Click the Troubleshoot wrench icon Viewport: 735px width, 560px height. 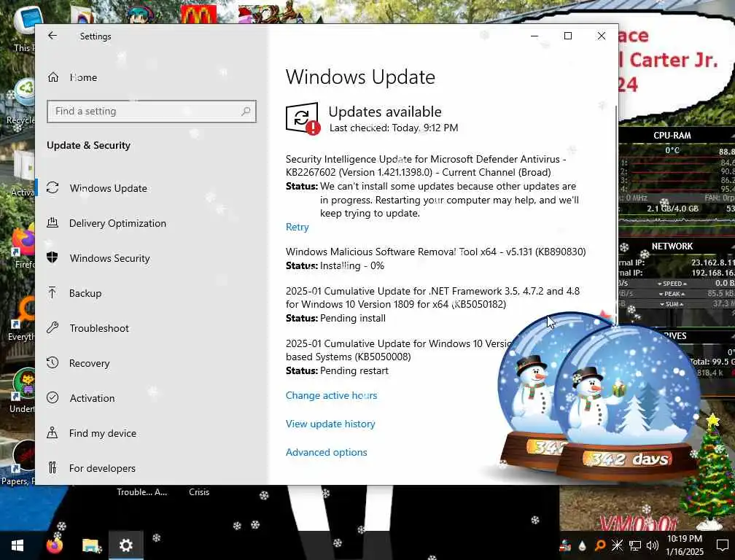pyautogui.click(x=52, y=327)
